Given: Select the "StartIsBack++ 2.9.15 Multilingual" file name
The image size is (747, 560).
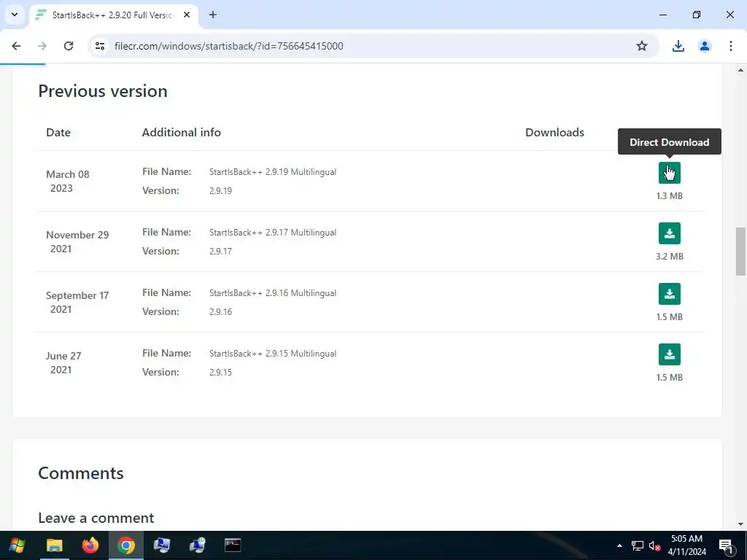Looking at the screenshot, I should point(273,354).
